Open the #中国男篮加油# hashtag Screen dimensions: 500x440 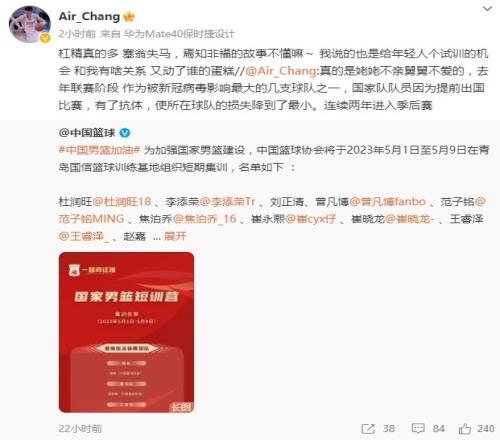coord(99,150)
